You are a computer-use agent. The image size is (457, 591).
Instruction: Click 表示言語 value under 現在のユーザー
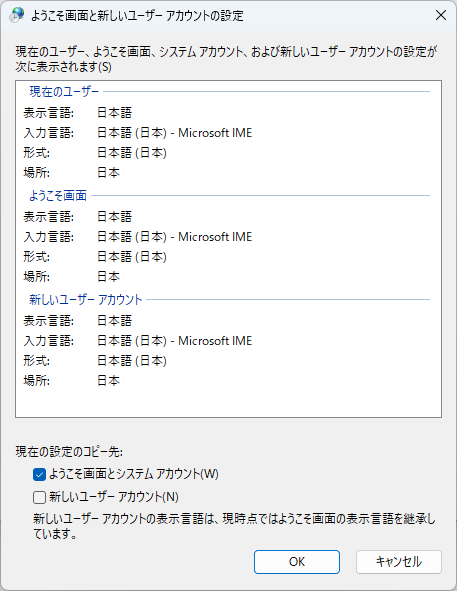pyautogui.click(x=115, y=113)
